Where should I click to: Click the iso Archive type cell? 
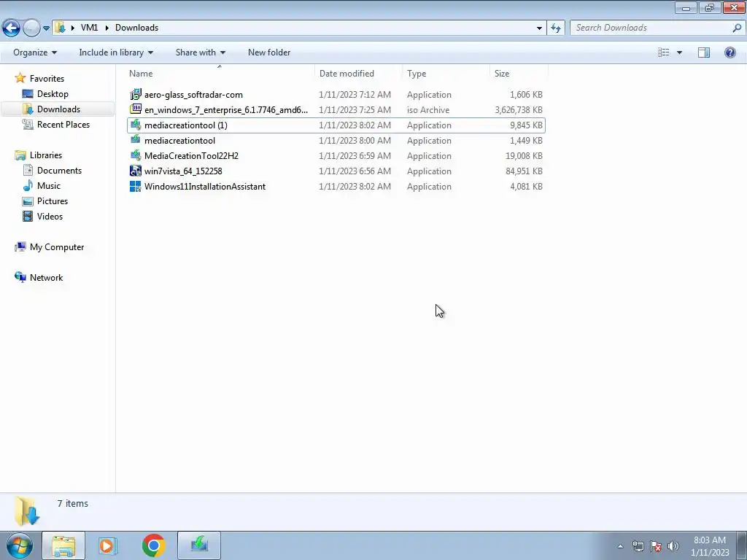(x=427, y=110)
